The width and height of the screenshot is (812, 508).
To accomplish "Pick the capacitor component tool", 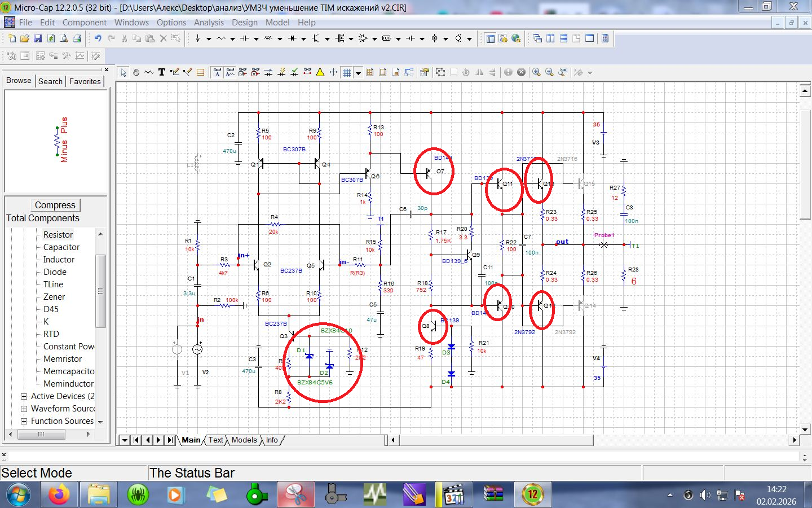I will (x=245, y=38).
